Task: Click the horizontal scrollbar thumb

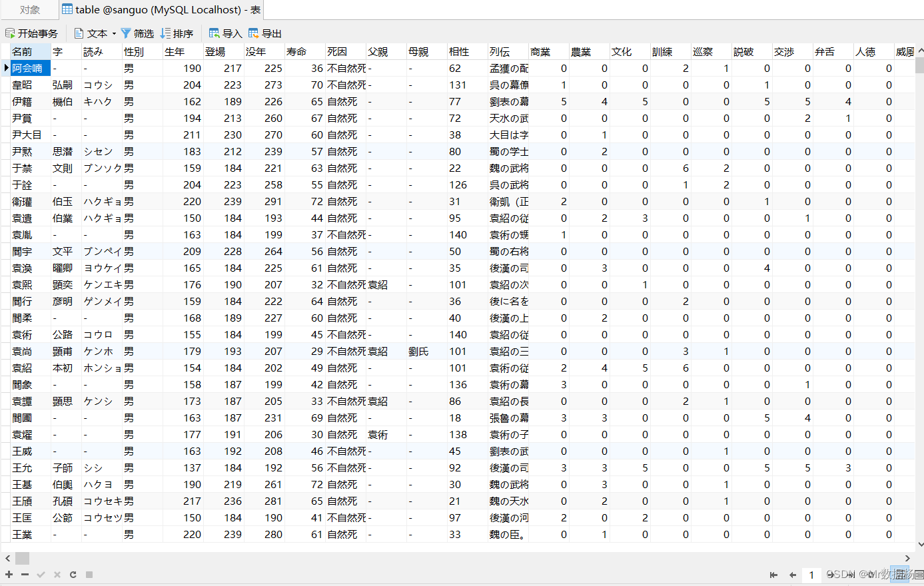Action: click(x=23, y=558)
